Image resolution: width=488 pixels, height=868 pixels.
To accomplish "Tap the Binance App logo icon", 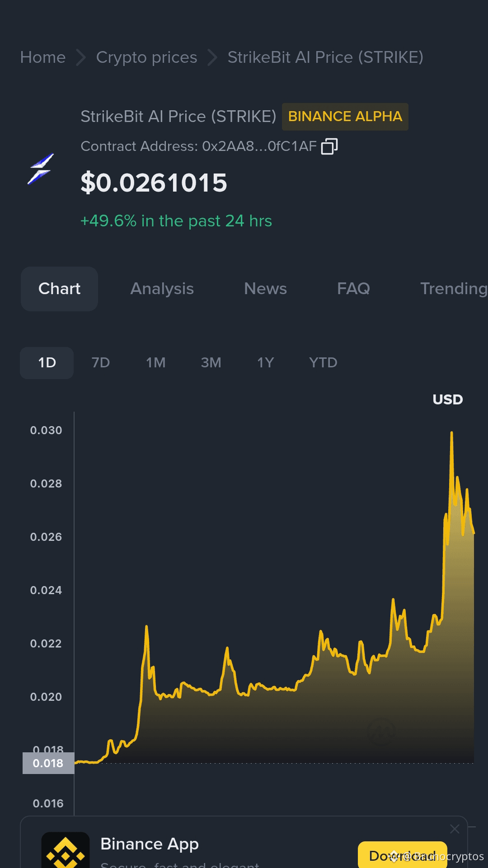I will click(x=66, y=850).
